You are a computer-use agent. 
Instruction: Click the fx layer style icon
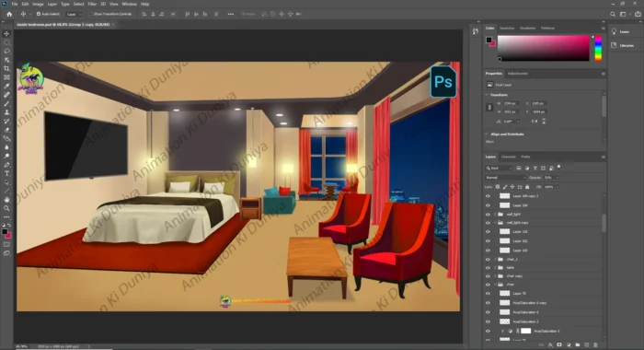pyautogui.click(x=550, y=345)
